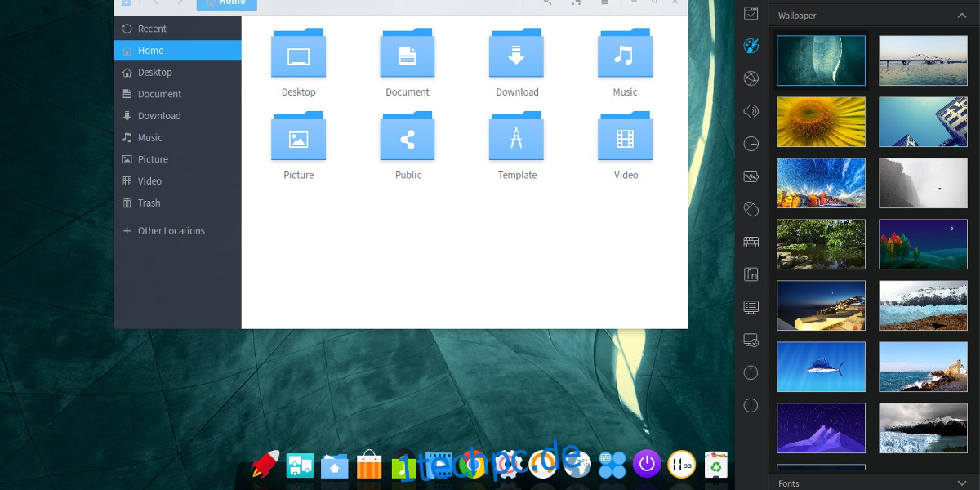Choose the teal leaf wallpaper thumbnail
This screenshot has height=490, width=980.
[x=821, y=60]
